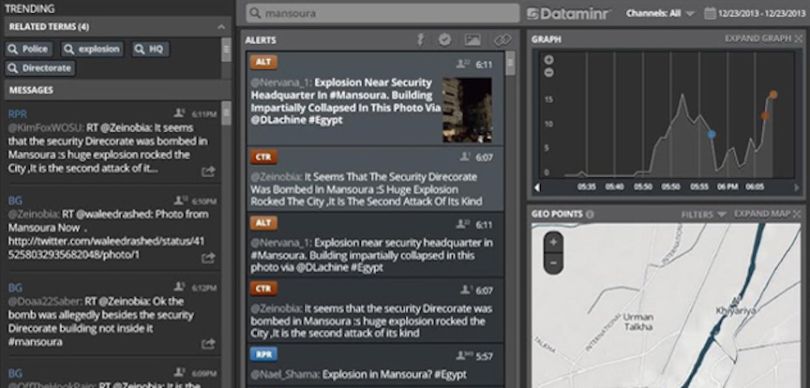
Task: Click user count icon on 5:57 alert
Action: [x=464, y=355]
